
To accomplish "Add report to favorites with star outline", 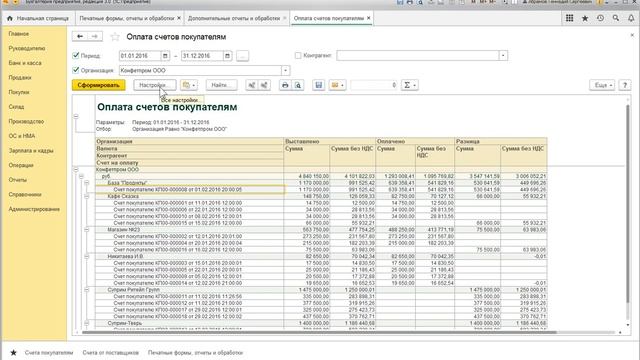I will [115, 37].
